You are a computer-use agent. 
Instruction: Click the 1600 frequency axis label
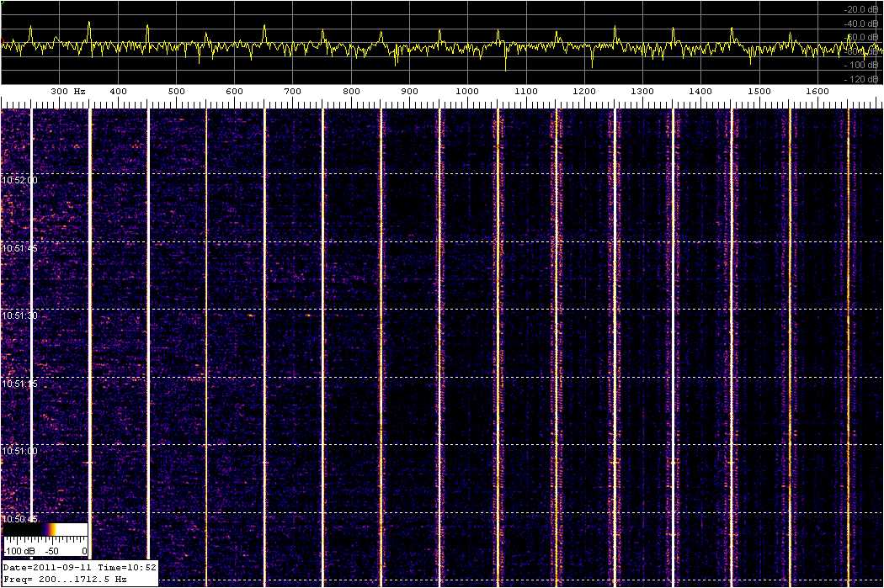pyautogui.click(x=817, y=91)
